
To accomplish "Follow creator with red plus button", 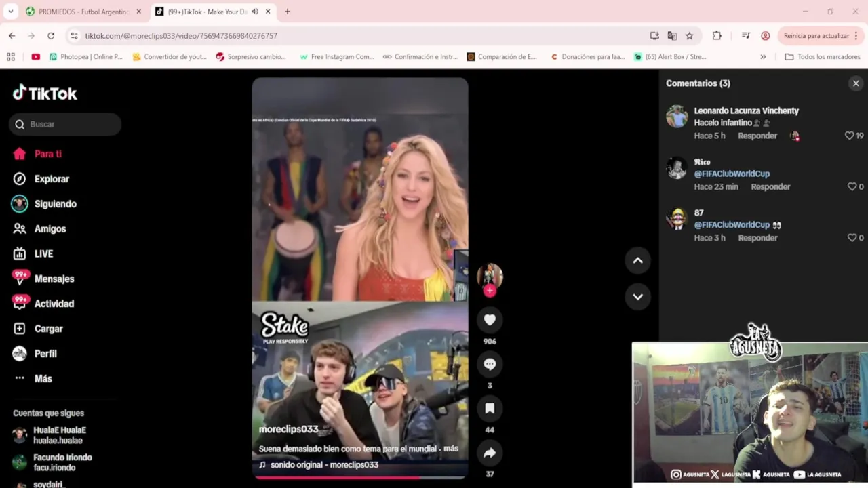I will pyautogui.click(x=490, y=291).
